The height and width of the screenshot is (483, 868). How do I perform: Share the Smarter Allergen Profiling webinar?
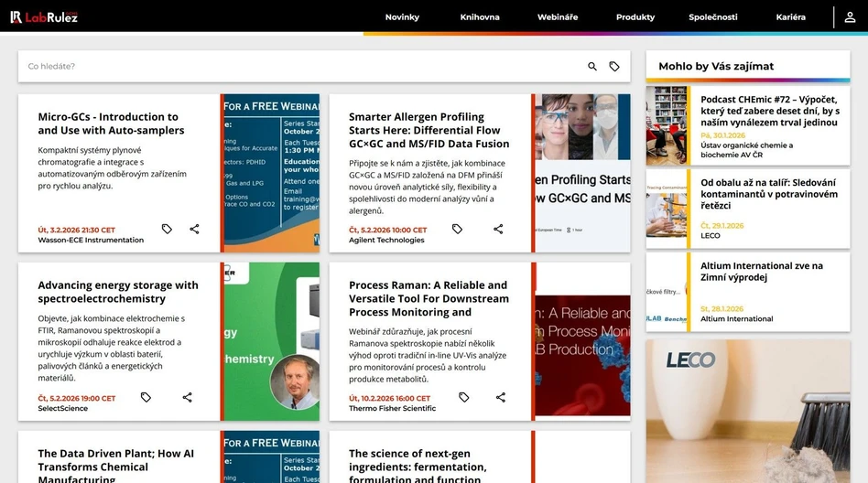pos(498,229)
